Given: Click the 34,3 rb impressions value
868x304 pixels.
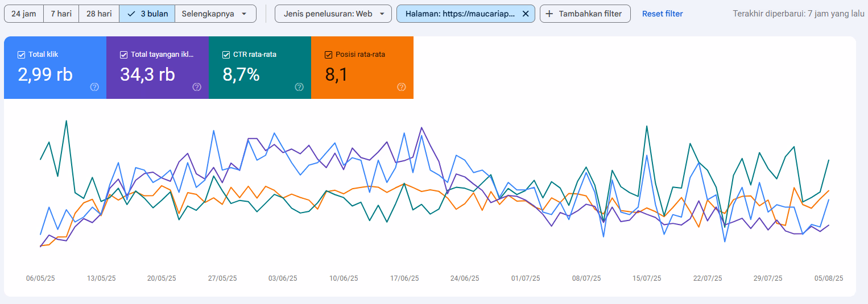Looking at the screenshot, I should 148,74.
